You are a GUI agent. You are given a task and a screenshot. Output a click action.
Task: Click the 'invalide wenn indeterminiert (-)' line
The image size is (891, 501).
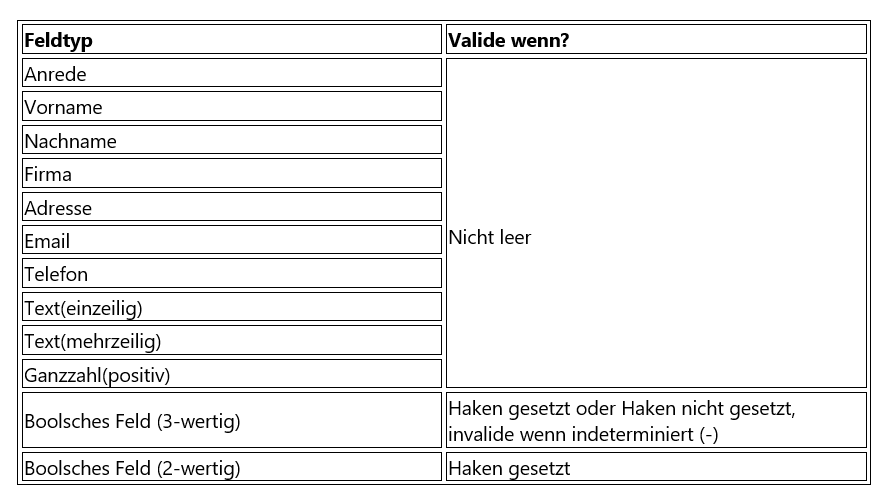[x=583, y=434]
